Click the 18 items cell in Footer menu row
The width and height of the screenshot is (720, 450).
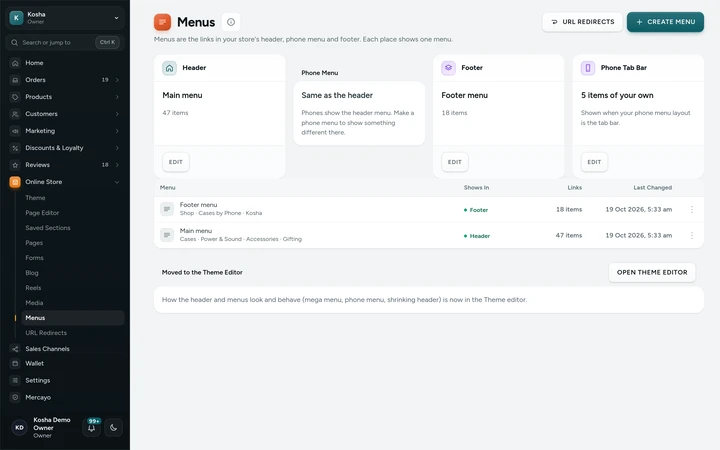569,209
